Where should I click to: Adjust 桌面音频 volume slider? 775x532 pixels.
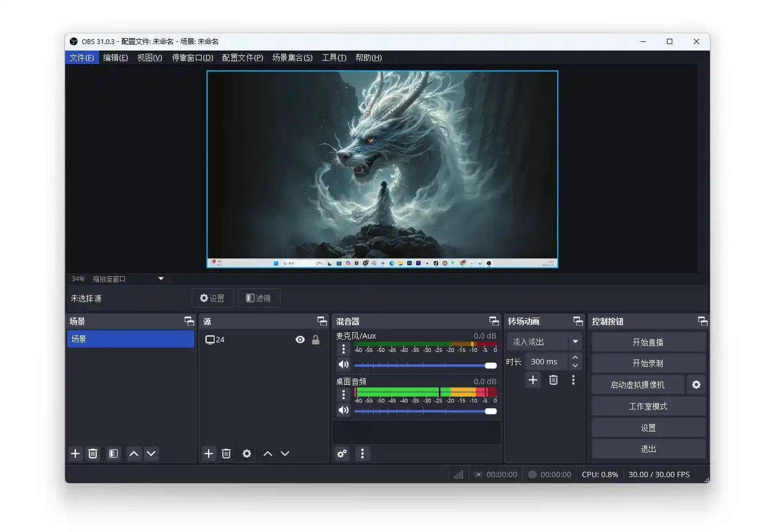425,411
